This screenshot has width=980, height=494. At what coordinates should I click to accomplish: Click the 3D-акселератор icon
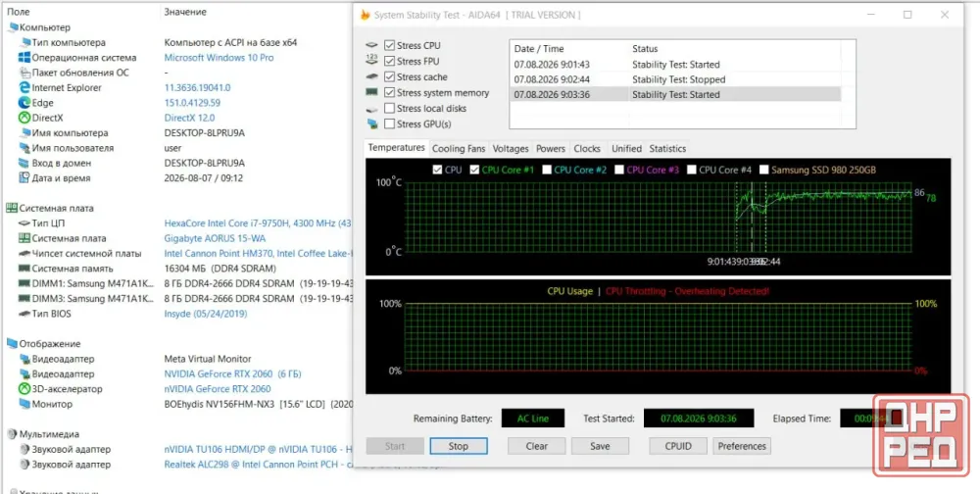[24, 389]
